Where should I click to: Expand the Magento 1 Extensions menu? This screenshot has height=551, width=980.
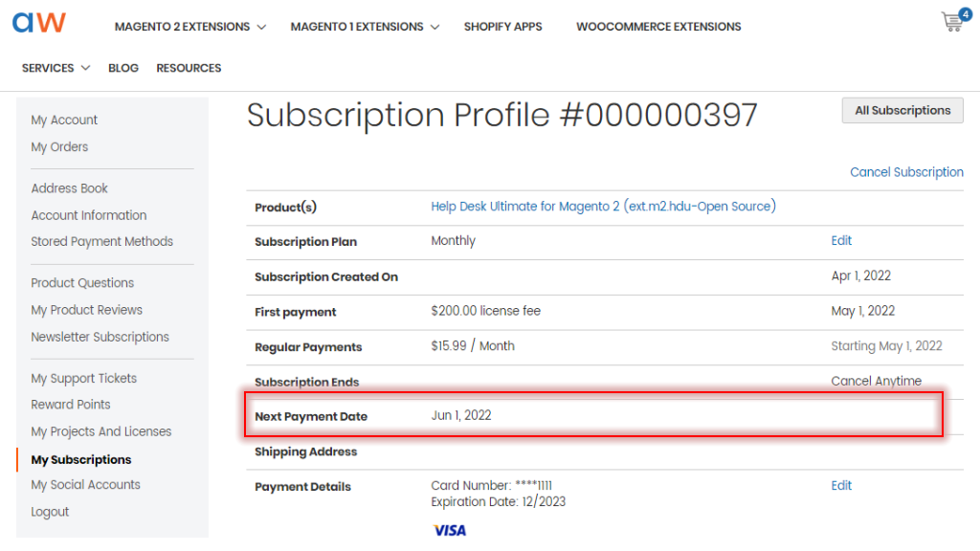point(365,27)
